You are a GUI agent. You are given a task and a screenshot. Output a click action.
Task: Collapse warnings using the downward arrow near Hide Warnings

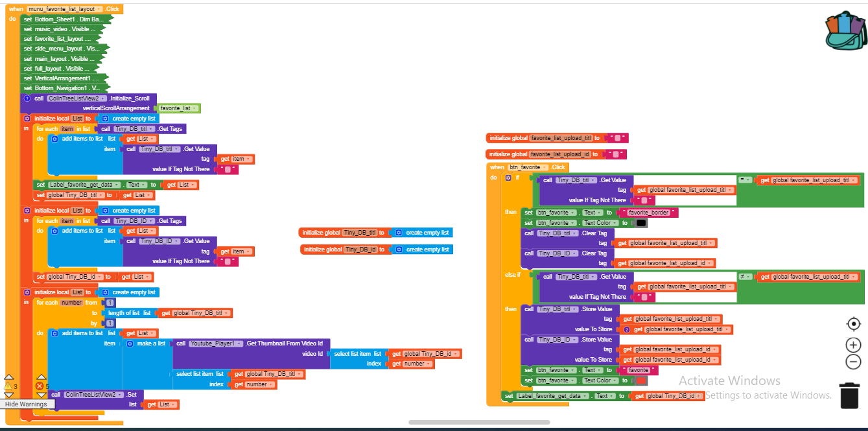[x=9, y=395]
